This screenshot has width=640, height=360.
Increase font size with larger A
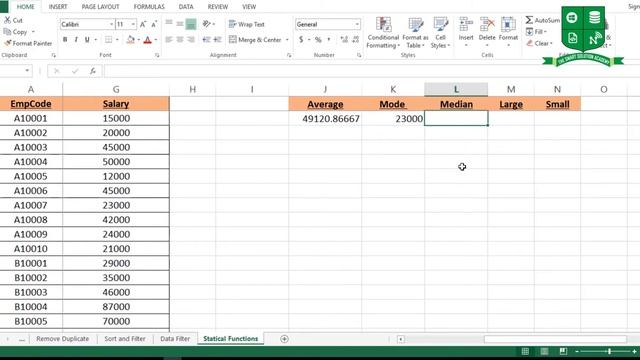tap(143, 24)
